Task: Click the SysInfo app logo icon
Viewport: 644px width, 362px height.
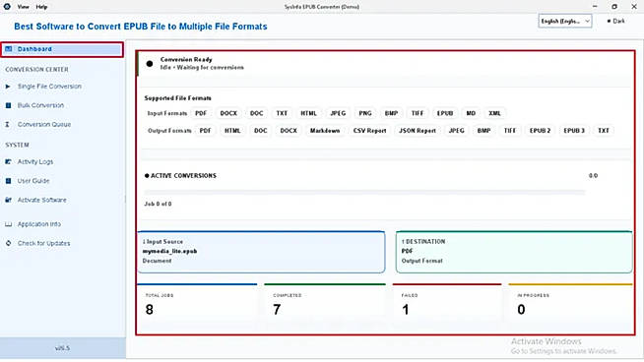Action: pos(7,7)
